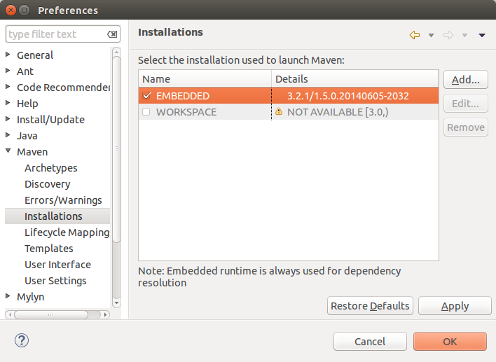Click the horizontal scrollbar right arrow
Screen dimensions: 496x362
[105, 314]
